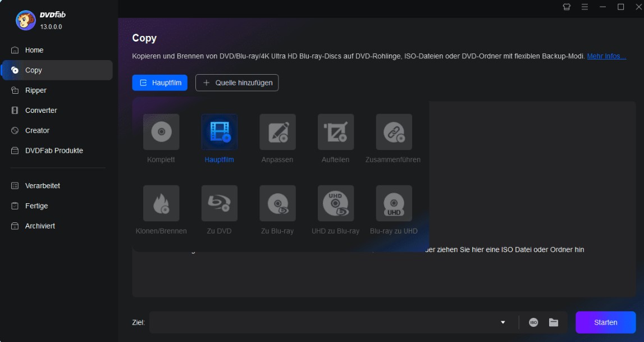This screenshot has width=644, height=342.
Task: Select the Komplett copy mode icon
Action: [161, 132]
